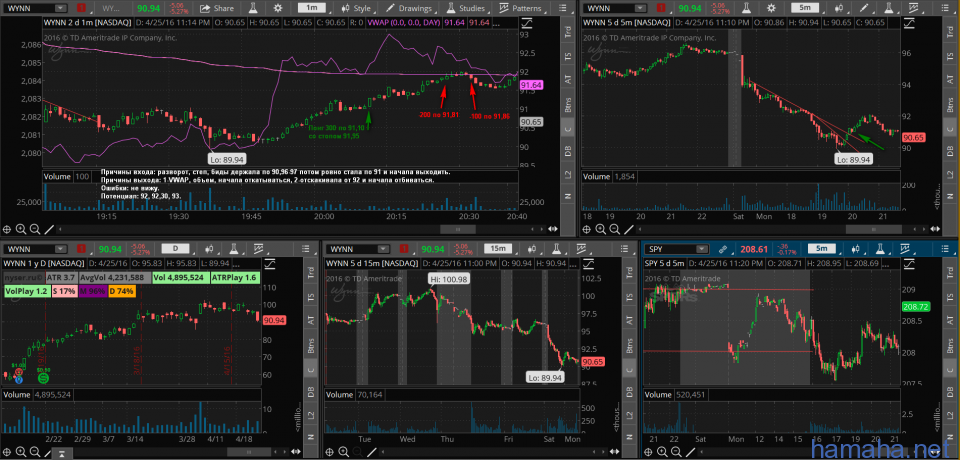The image size is (960, 460).
Task: Pick the line drawing tool below the 15m chart
Action: point(372,452)
